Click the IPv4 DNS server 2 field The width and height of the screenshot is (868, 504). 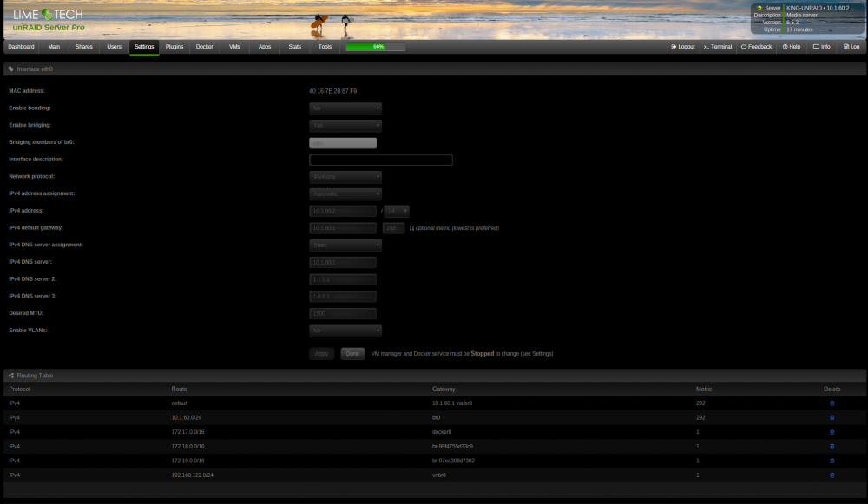[343, 279]
